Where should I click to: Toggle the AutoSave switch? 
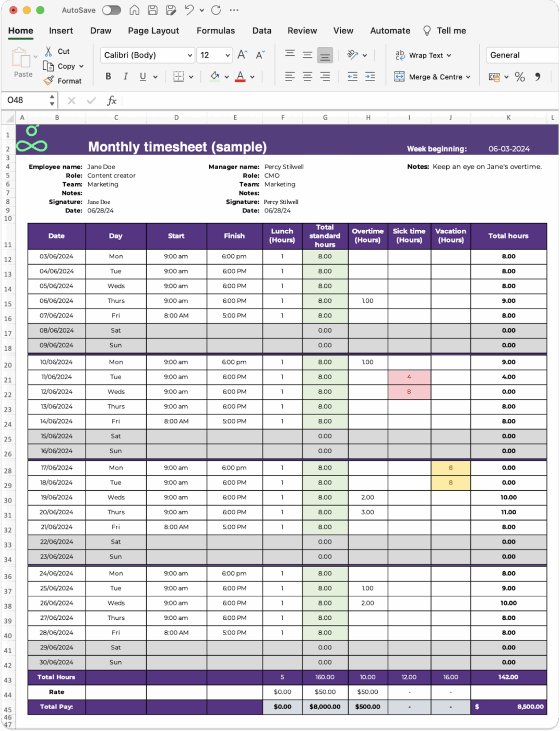(x=111, y=10)
